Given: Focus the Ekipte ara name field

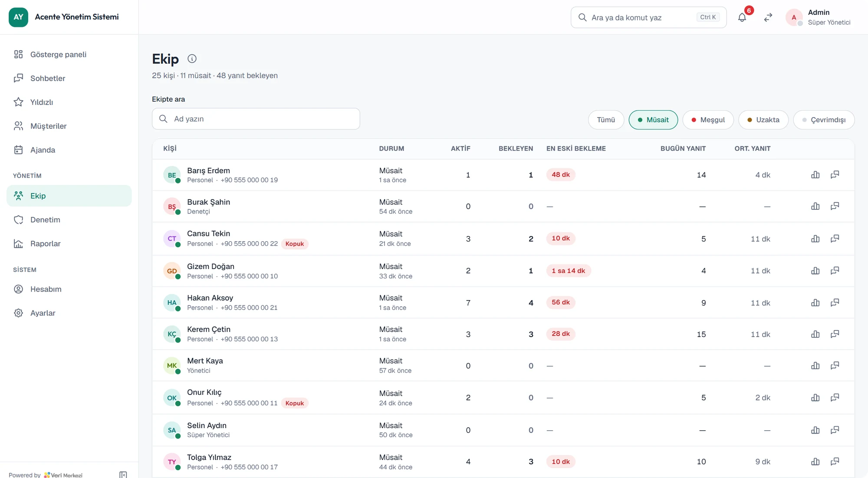Looking at the screenshot, I should point(256,119).
